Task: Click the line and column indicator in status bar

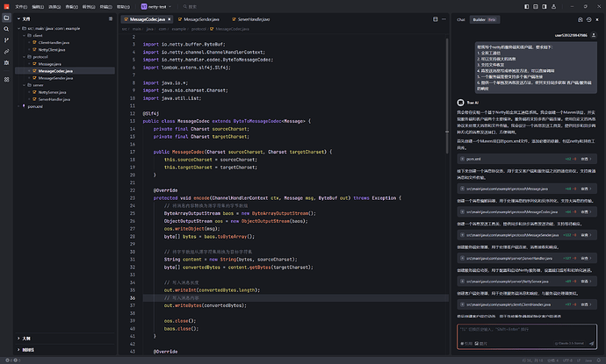Action: tap(532, 360)
